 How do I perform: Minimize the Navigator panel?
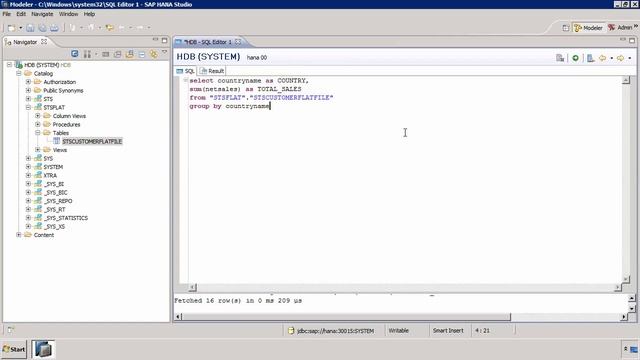pos(156,40)
